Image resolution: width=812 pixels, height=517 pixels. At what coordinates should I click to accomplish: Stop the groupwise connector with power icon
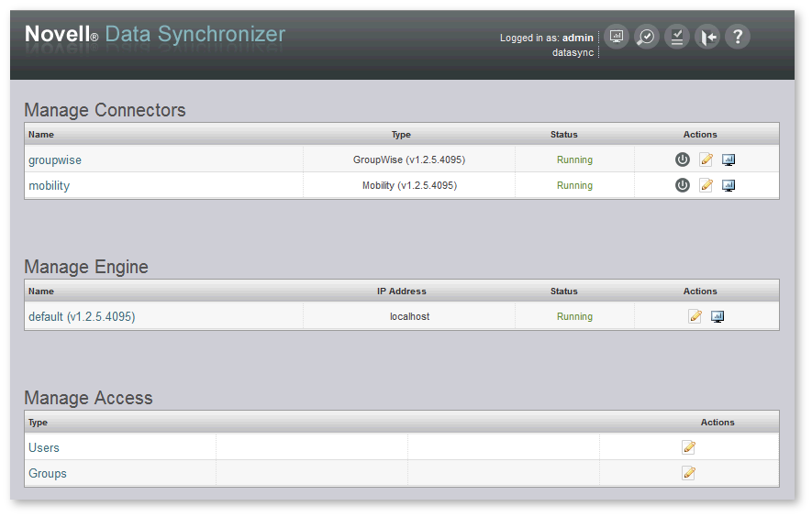[683, 159]
